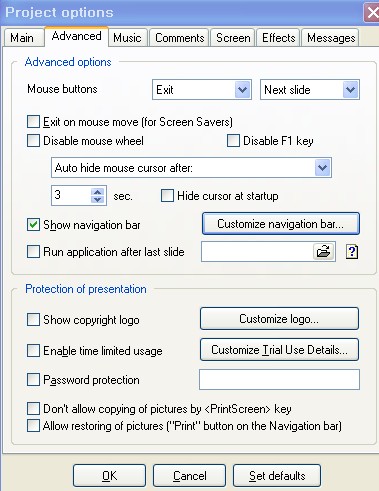Check Don't allow copying by PrintScreen
The image size is (379, 491).
point(33,408)
